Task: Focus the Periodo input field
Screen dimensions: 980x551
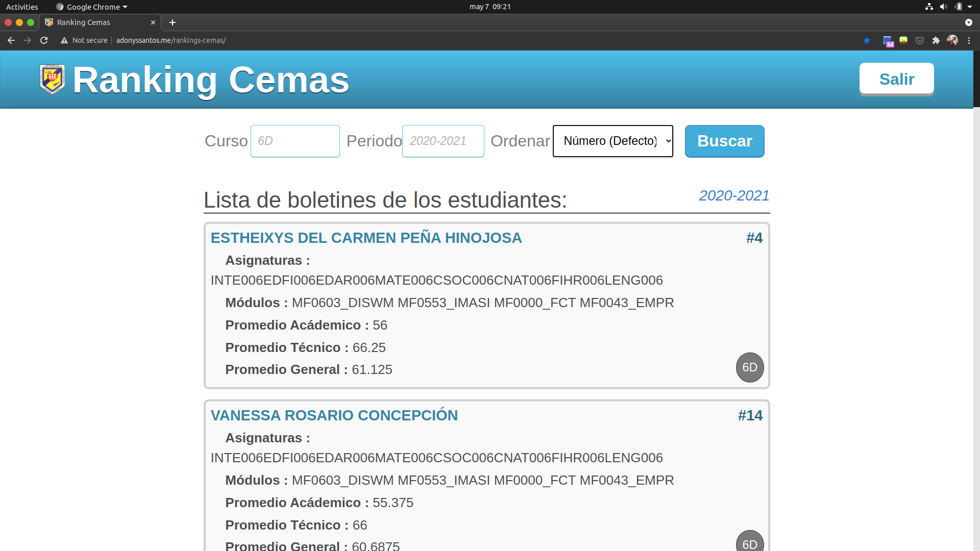Action: tap(443, 141)
